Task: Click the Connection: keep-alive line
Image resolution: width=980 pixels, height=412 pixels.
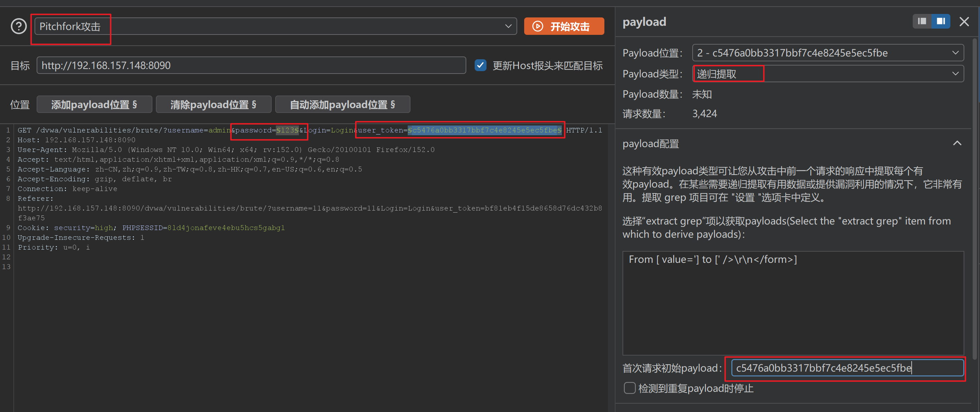Action: pyautogui.click(x=67, y=189)
